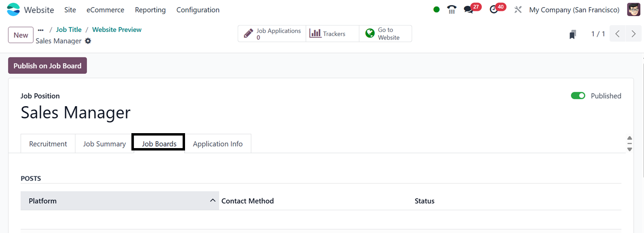Open the Job Applications stat button
The height and width of the screenshot is (233, 644).
[x=272, y=34]
